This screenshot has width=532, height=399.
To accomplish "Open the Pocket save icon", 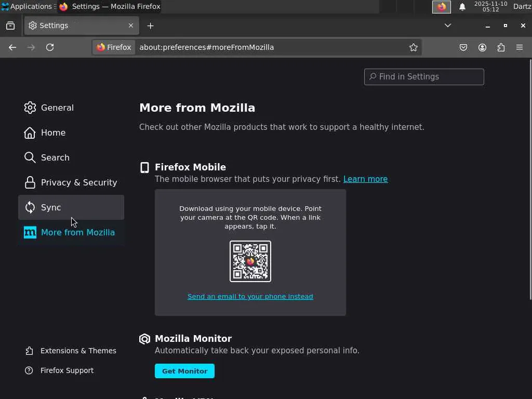I will [x=463, y=47].
